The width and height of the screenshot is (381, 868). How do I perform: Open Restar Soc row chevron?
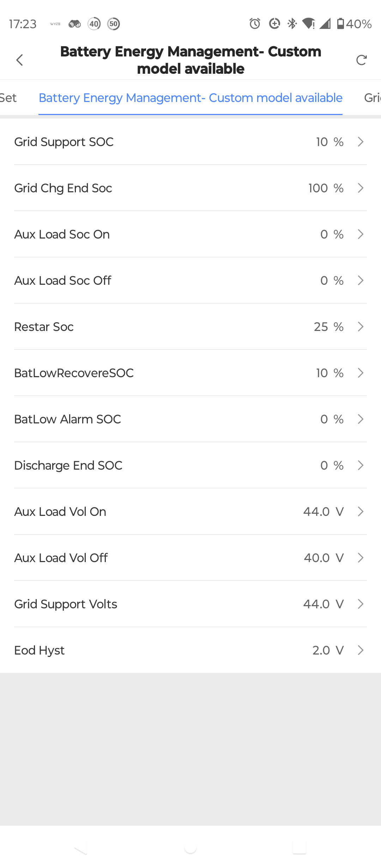point(361,327)
